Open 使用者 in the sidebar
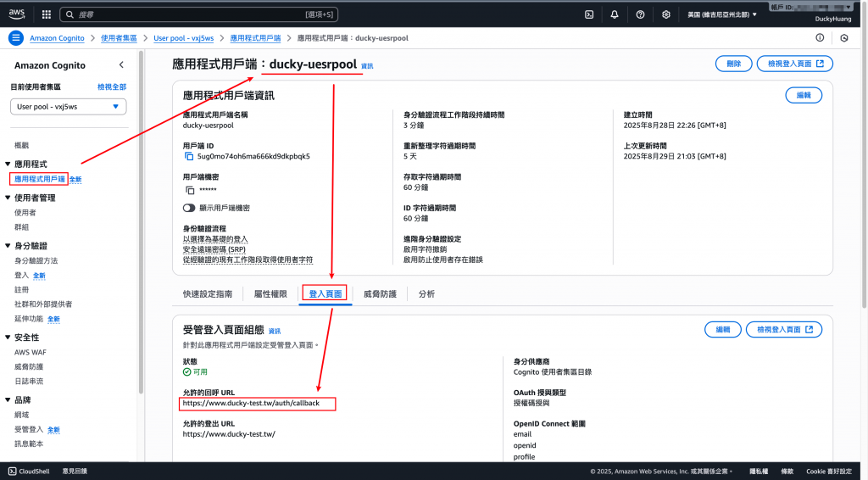868x480 pixels. [x=25, y=213]
